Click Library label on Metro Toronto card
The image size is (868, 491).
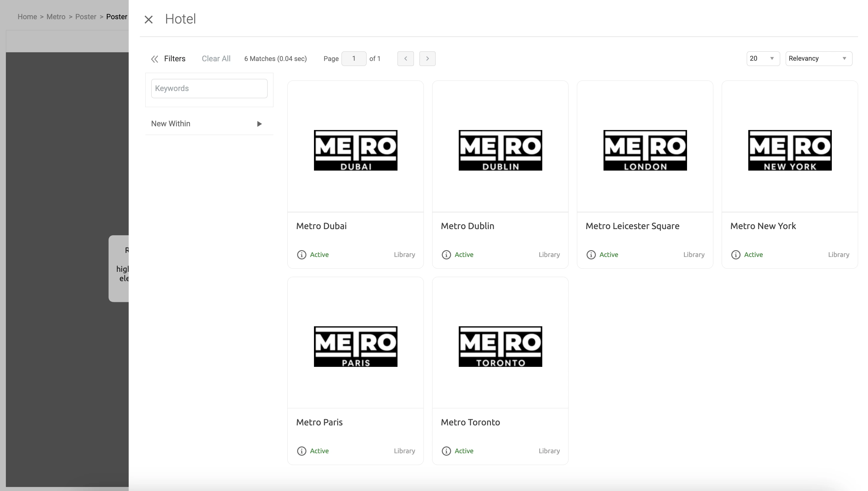(x=549, y=451)
